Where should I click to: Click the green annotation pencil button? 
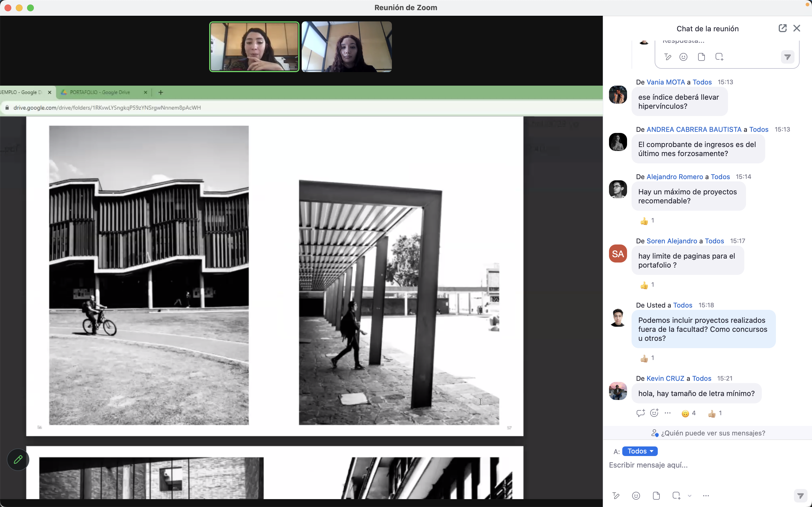[18, 459]
